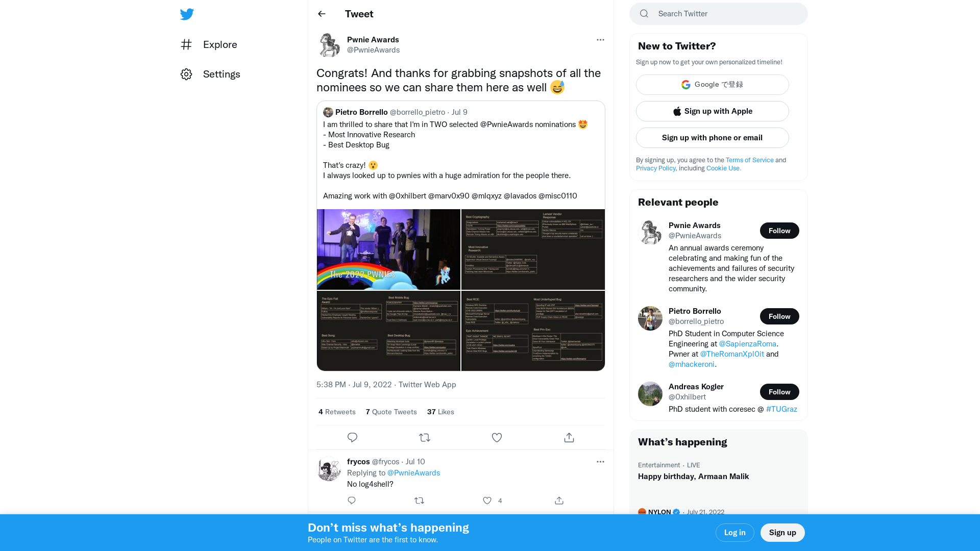The image size is (980, 551).
Task: Follow the Pwnie Awards account
Action: click(x=779, y=231)
